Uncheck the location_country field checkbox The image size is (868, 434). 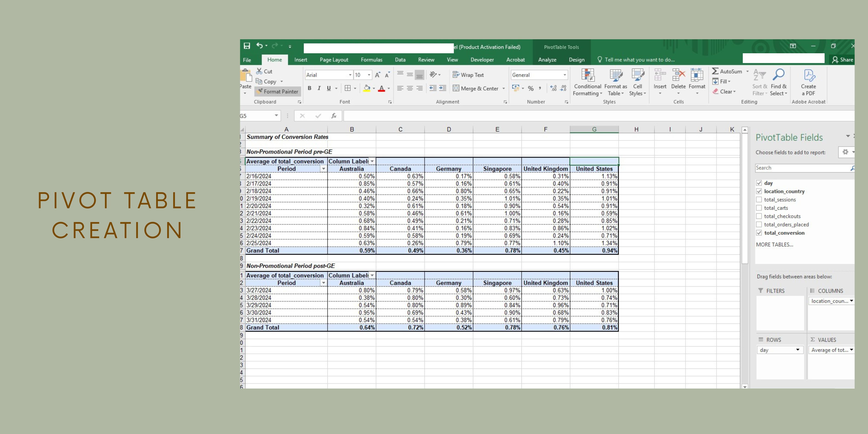tap(759, 191)
